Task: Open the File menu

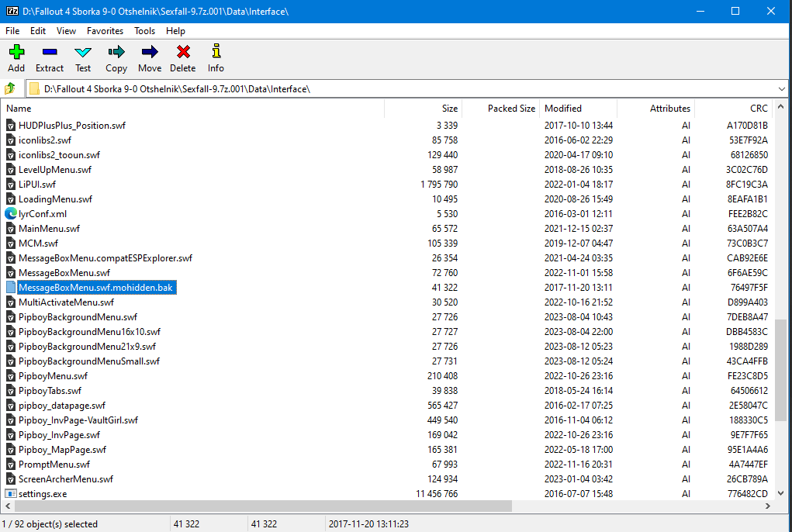Action: (x=12, y=31)
